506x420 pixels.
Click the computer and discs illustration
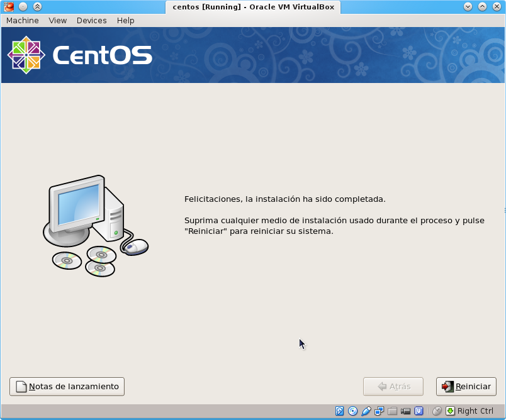pyautogui.click(x=96, y=226)
